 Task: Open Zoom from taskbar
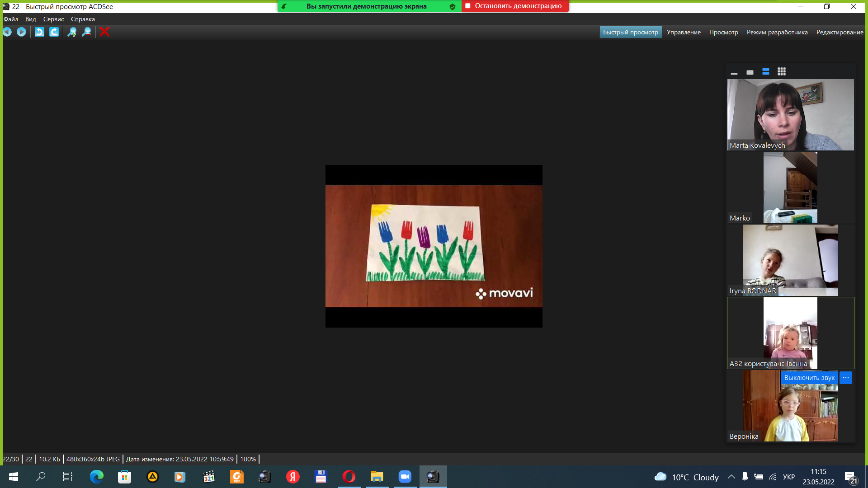point(405,477)
